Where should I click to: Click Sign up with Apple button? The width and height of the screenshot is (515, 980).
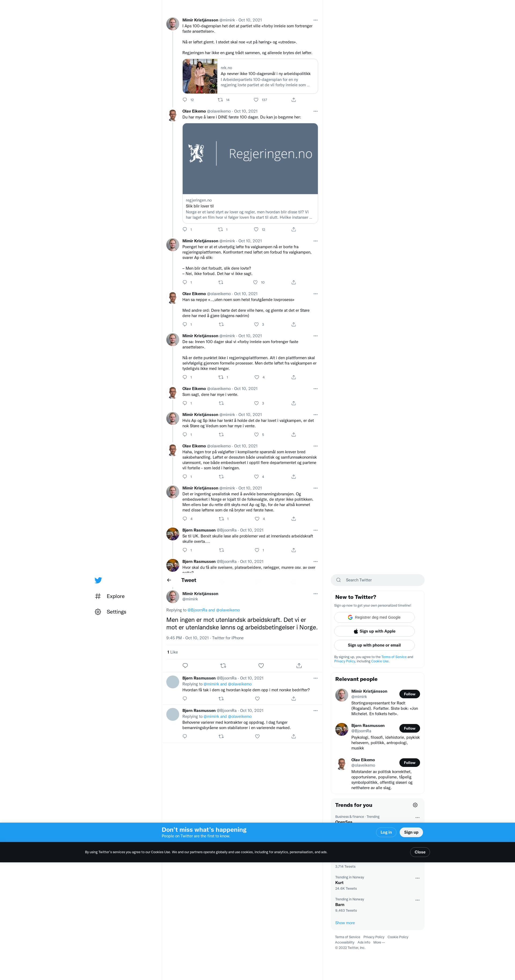pyautogui.click(x=374, y=631)
